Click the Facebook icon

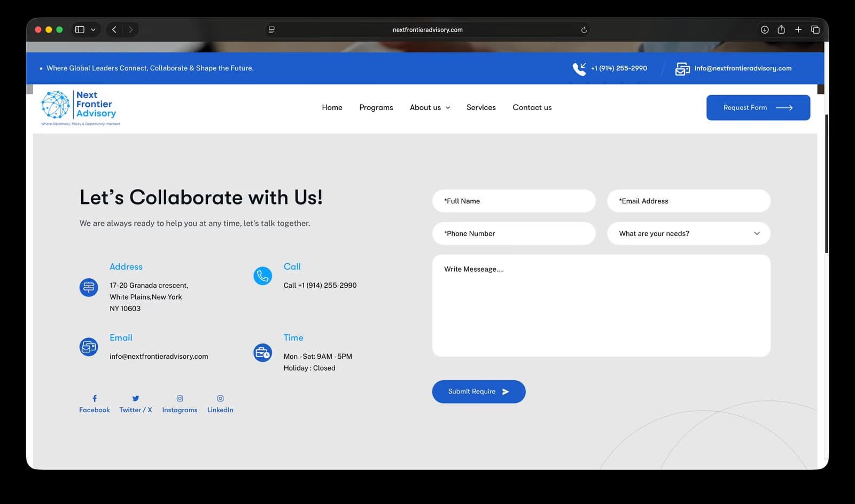[95, 398]
